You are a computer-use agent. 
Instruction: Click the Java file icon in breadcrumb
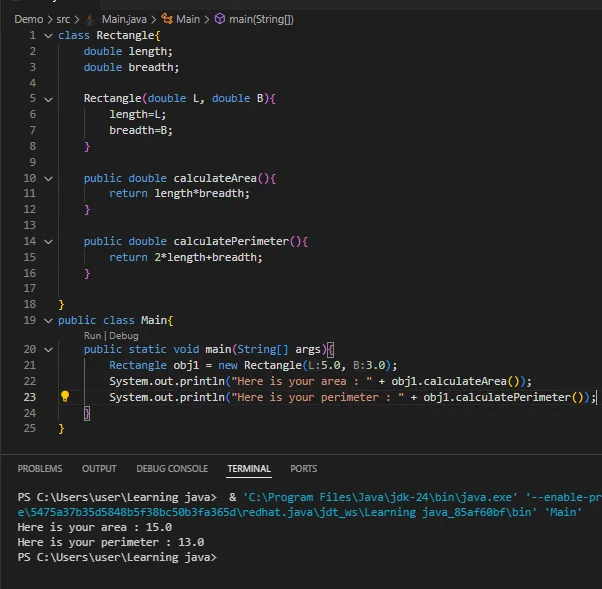click(x=90, y=19)
